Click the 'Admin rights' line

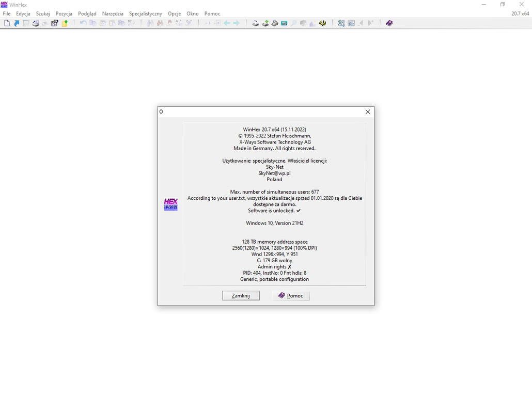click(x=274, y=267)
